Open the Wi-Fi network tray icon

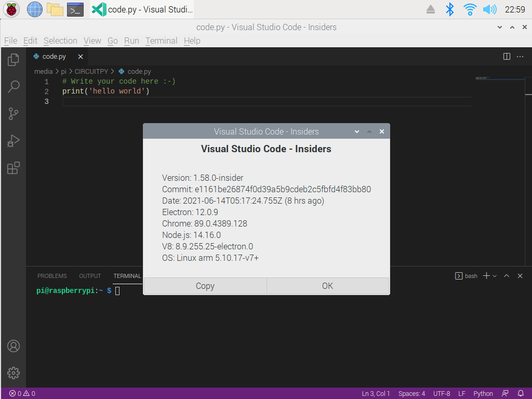(x=470, y=9)
